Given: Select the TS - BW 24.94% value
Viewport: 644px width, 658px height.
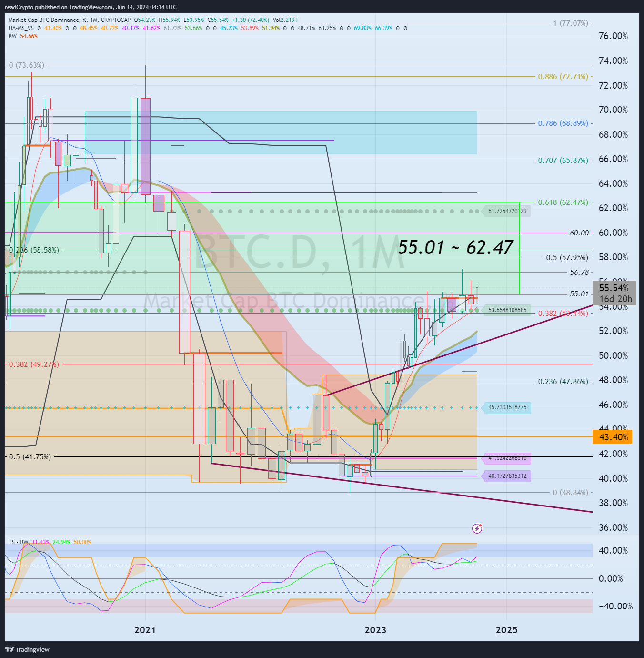Looking at the screenshot, I should (x=61, y=542).
